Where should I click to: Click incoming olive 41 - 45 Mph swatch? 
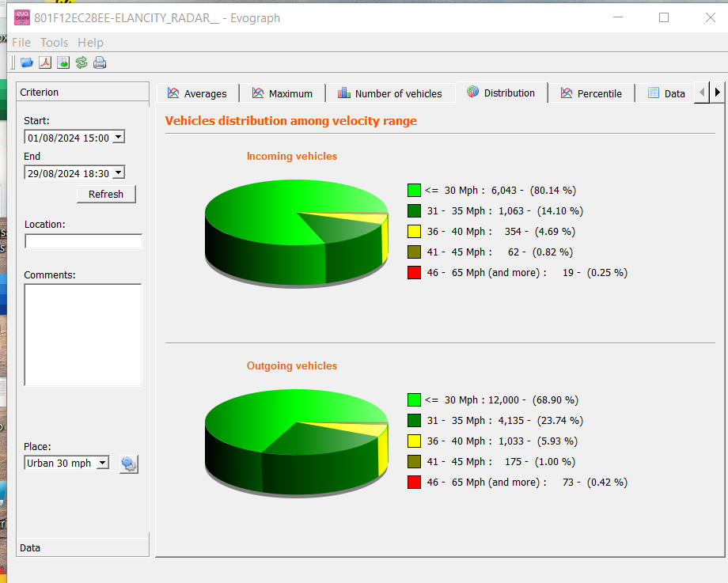(414, 252)
